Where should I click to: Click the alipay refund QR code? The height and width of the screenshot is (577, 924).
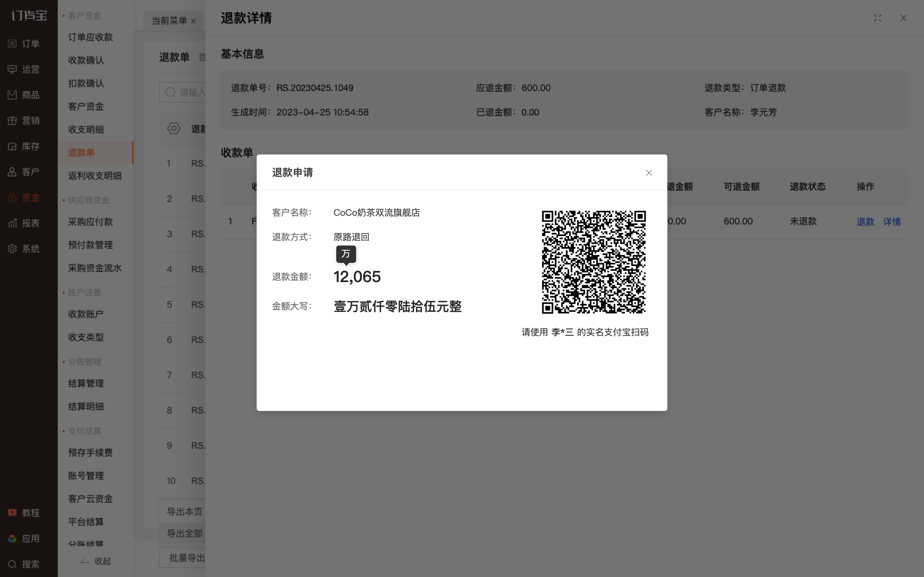(x=594, y=262)
